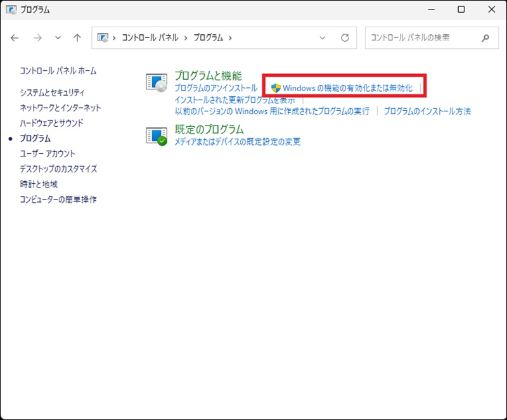Open the recent locations chevron dropdown

(x=58, y=38)
